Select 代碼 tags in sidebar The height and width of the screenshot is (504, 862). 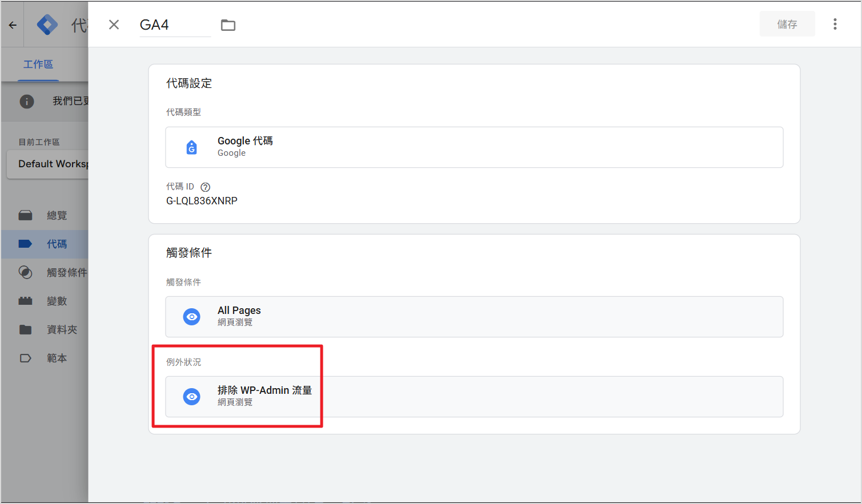45,244
